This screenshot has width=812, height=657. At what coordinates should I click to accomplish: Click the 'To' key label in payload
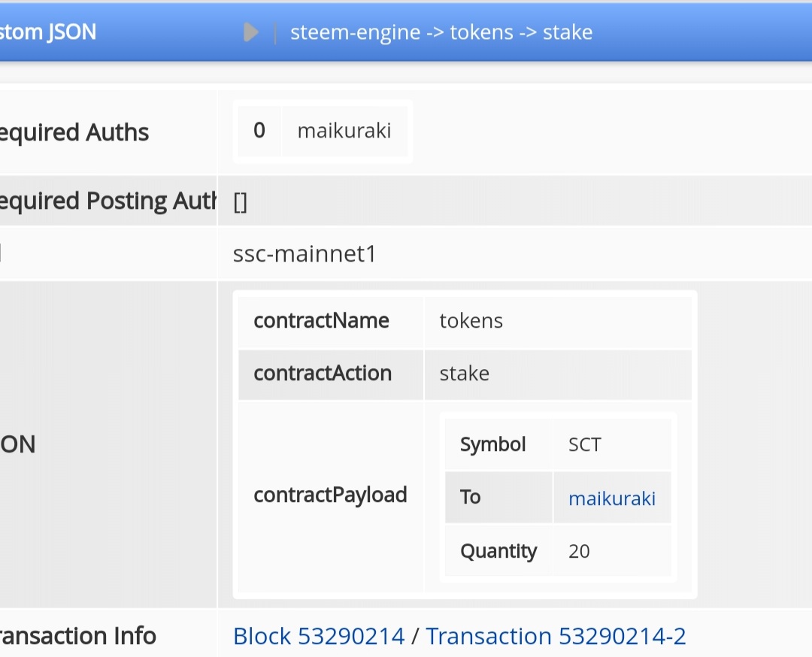coord(470,498)
